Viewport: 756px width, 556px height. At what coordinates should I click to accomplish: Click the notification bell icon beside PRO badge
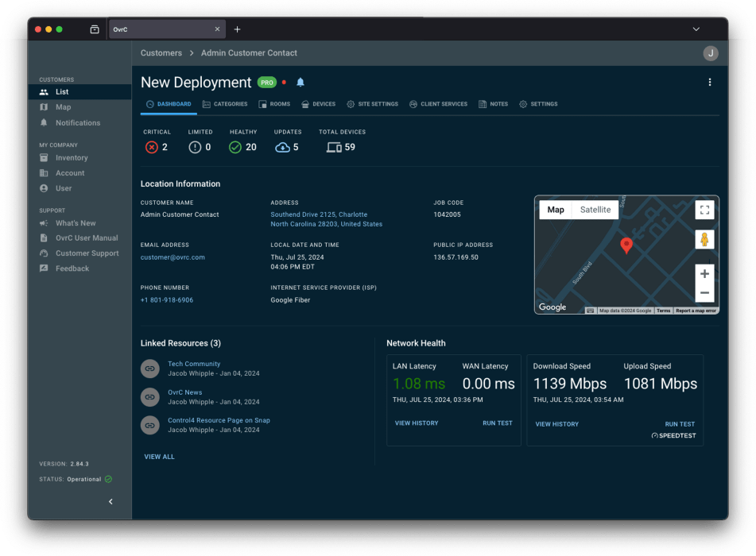click(300, 82)
